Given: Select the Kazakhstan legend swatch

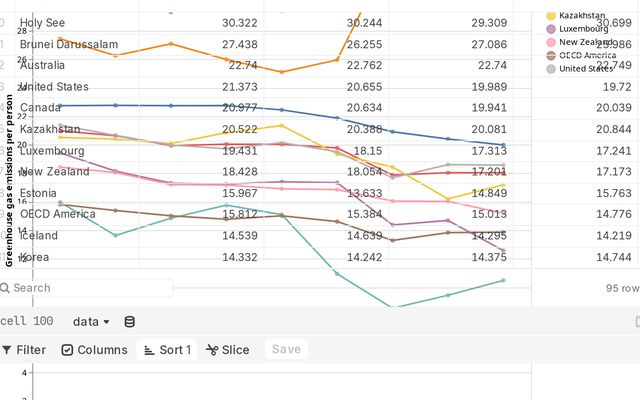Looking at the screenshot, I should (x=551, y=16).
